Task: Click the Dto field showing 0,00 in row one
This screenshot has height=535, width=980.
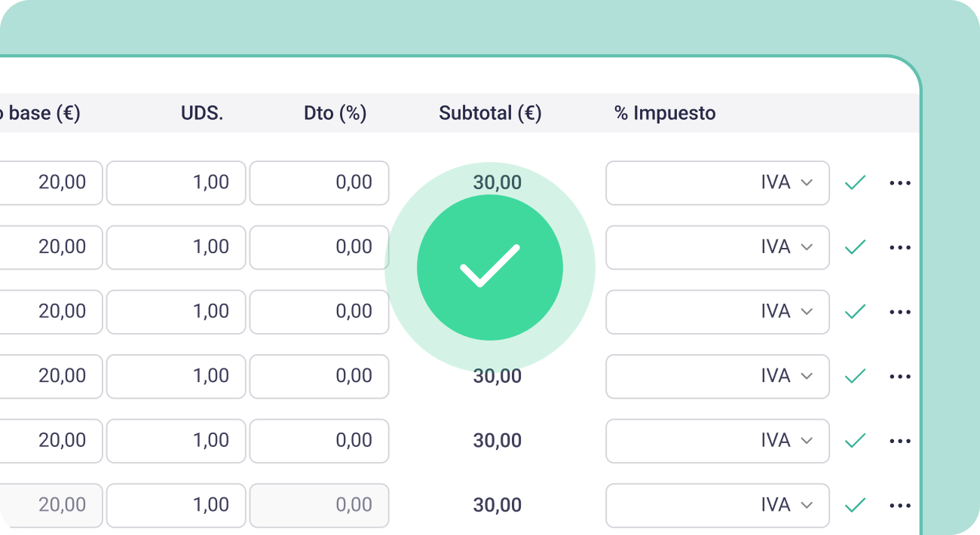Action: pos(319,182)
